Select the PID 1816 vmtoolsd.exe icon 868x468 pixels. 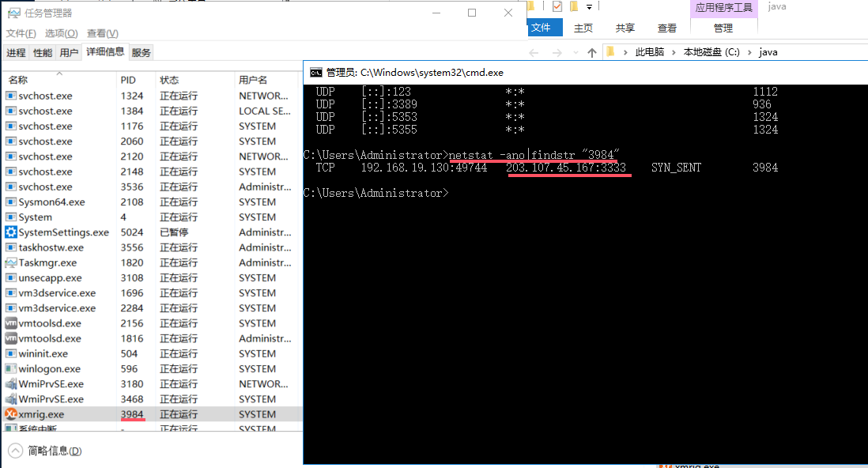coord(11,338)
